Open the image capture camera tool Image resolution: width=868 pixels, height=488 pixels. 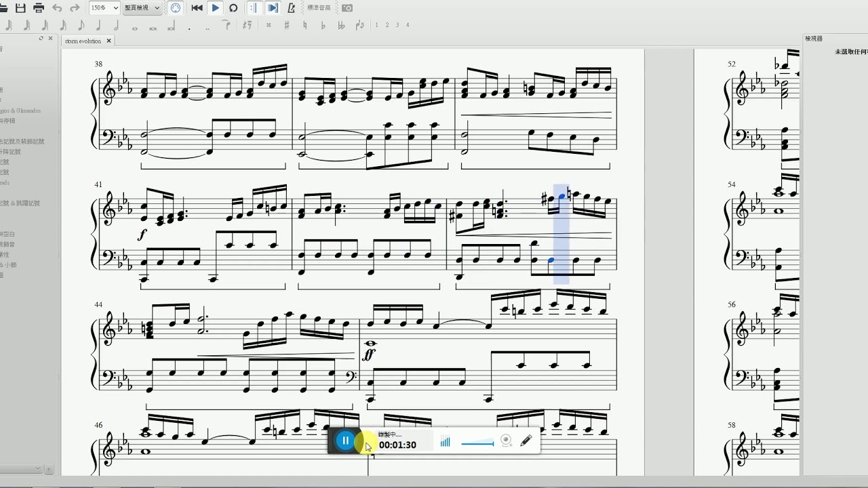click(347, 8)
